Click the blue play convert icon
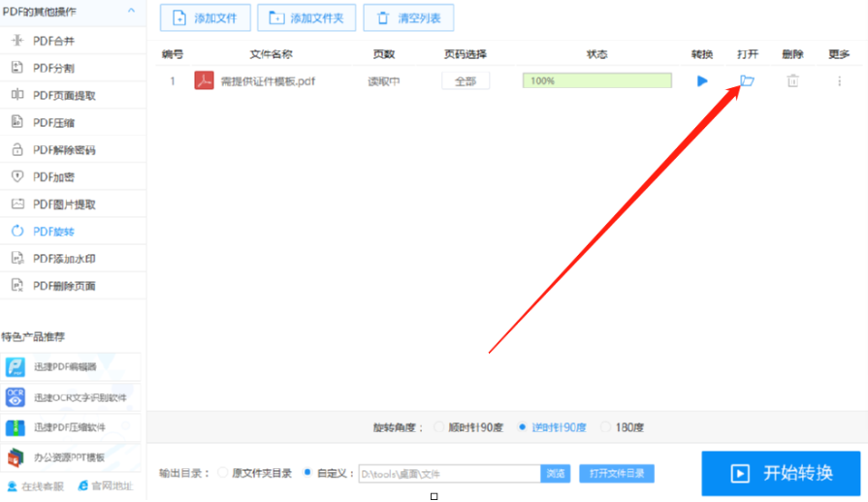868x502 pixels. coord(702,81)
